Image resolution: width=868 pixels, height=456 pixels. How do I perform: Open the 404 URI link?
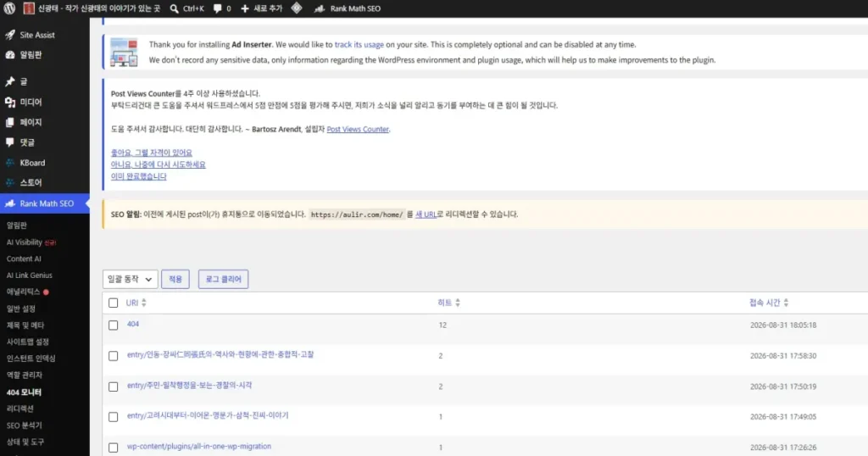click(x=133, y=325)
